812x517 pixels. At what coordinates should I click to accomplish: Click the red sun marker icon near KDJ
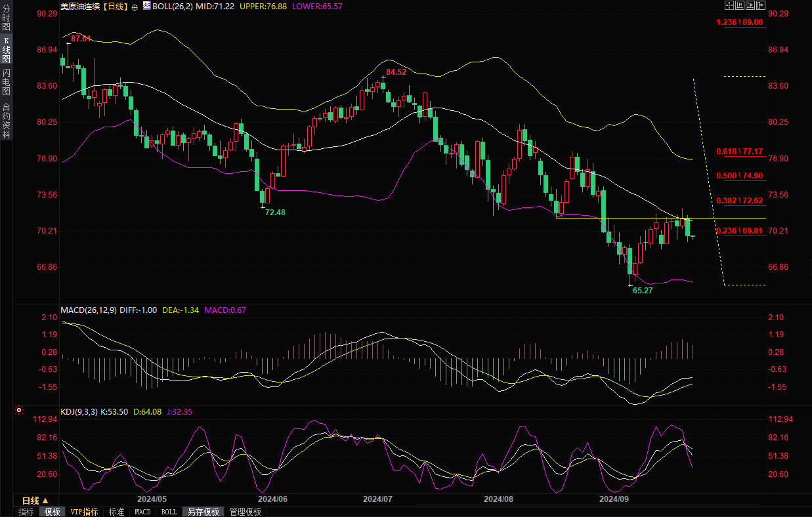click(x=19, y=411)
